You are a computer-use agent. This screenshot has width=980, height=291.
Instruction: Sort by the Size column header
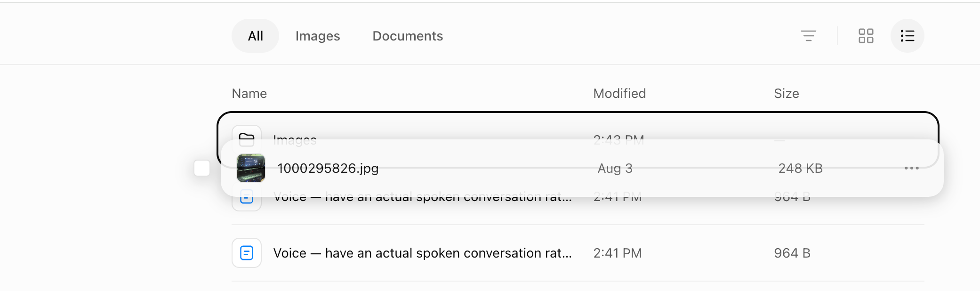coord(787,93)
